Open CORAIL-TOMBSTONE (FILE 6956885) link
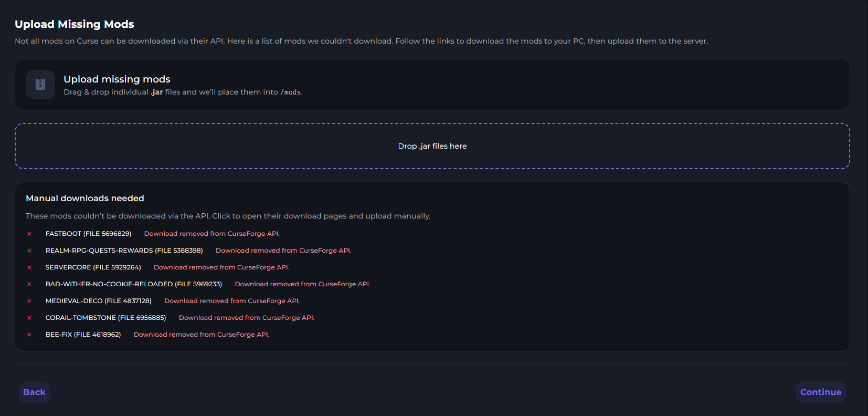Screen dimensions: 868x416 coord(105,318)
